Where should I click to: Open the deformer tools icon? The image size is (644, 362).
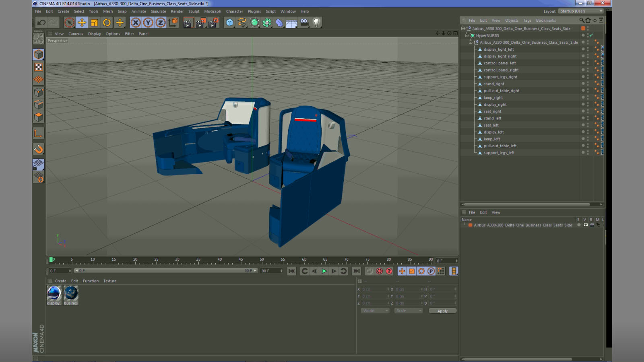pyautogui.click(x=279, y=23)
